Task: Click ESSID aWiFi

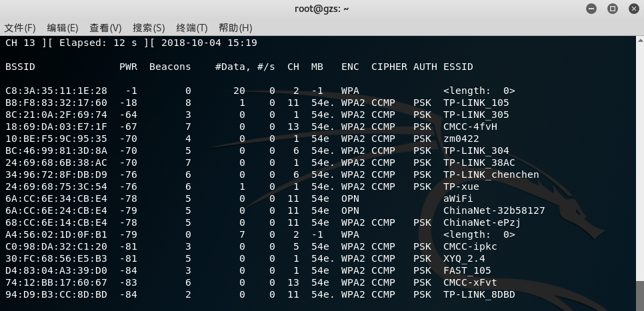Action: [459, 198]
